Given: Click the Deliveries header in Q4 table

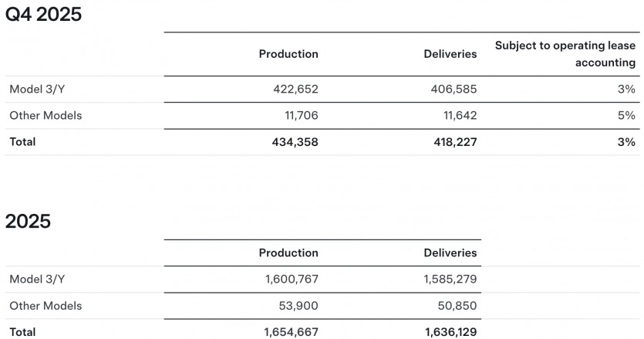Looking at the screenshot, I should pyautogui.click(x=450, y=54).
